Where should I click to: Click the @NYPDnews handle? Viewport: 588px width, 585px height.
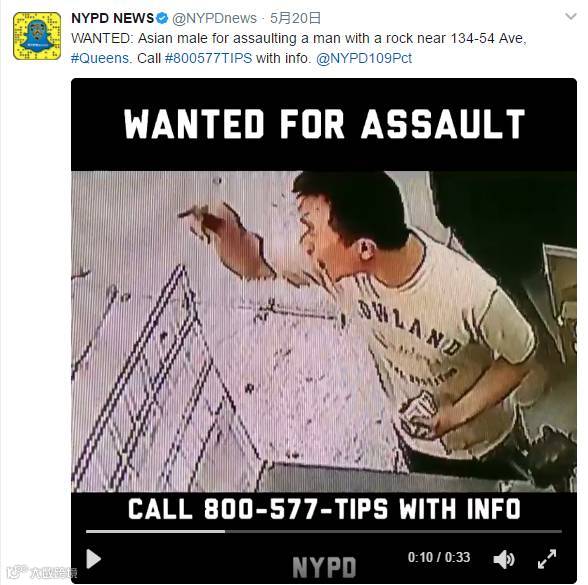[214, 18]
